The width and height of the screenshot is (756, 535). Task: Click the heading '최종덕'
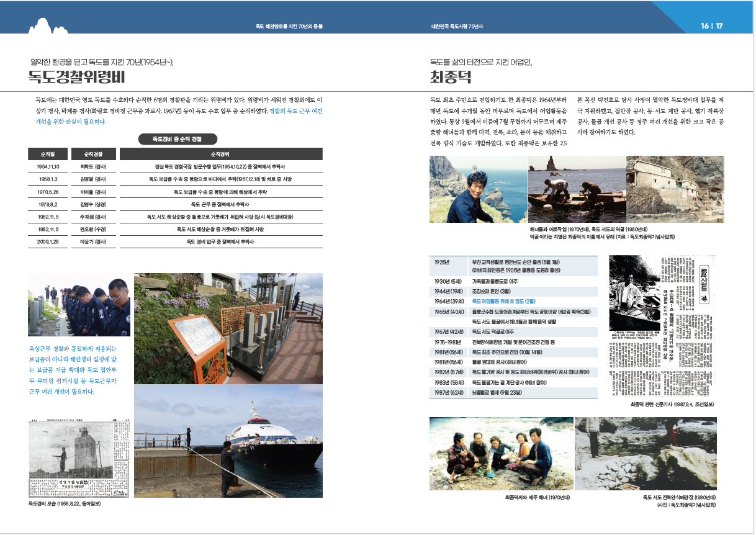point(451,78)
